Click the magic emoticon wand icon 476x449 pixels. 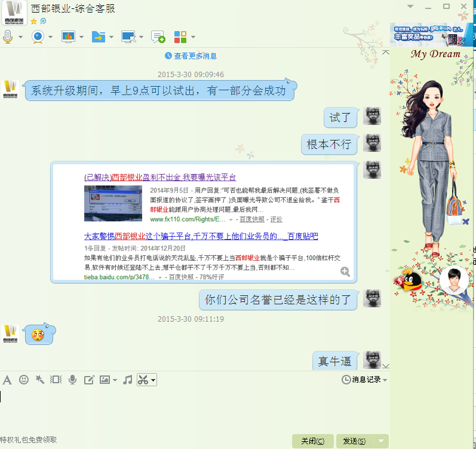(x=40, y=380)
